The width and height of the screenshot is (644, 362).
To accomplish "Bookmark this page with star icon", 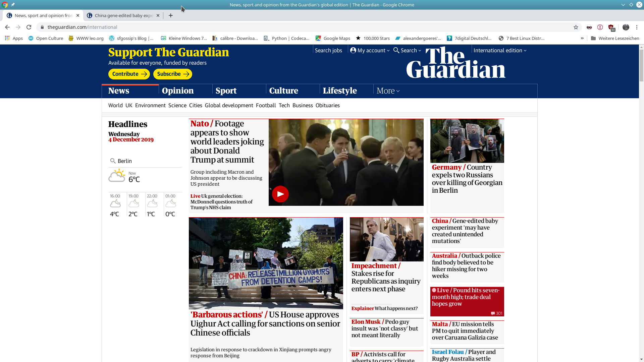I will click(576, 27).
